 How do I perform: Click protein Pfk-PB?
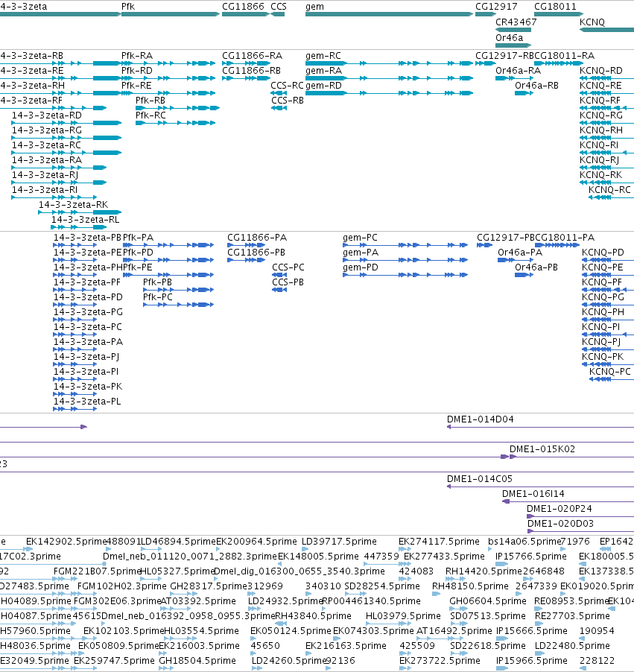[157, 282]
